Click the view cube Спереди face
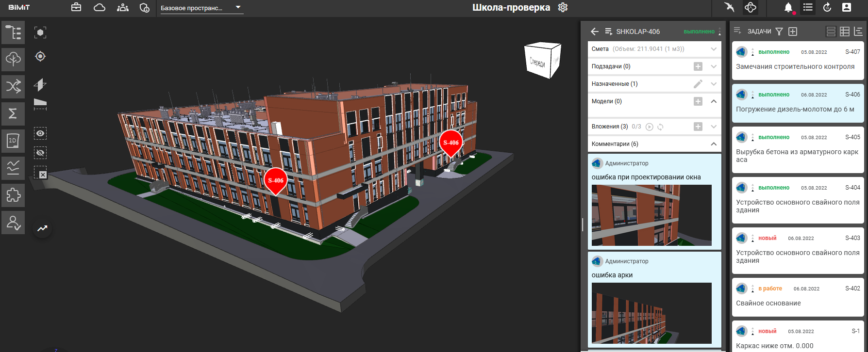Screen dimensions: 868x352 [x=537, y=63]
